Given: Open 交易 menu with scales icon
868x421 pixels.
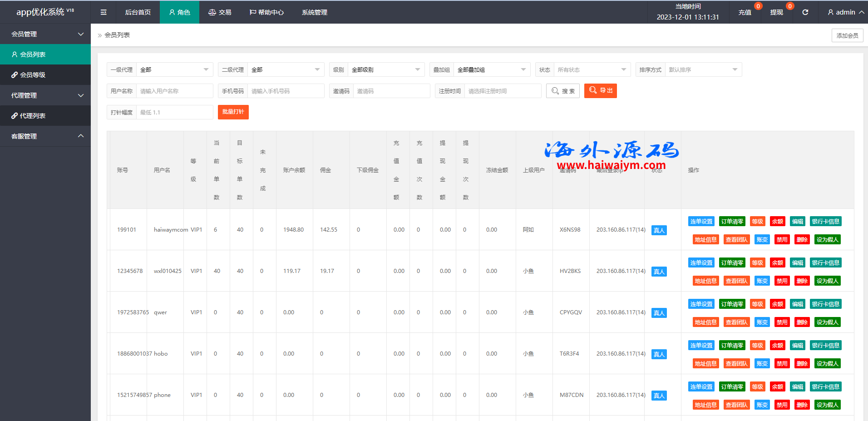Looking at the screenshot, I should [x=220, y=12].
